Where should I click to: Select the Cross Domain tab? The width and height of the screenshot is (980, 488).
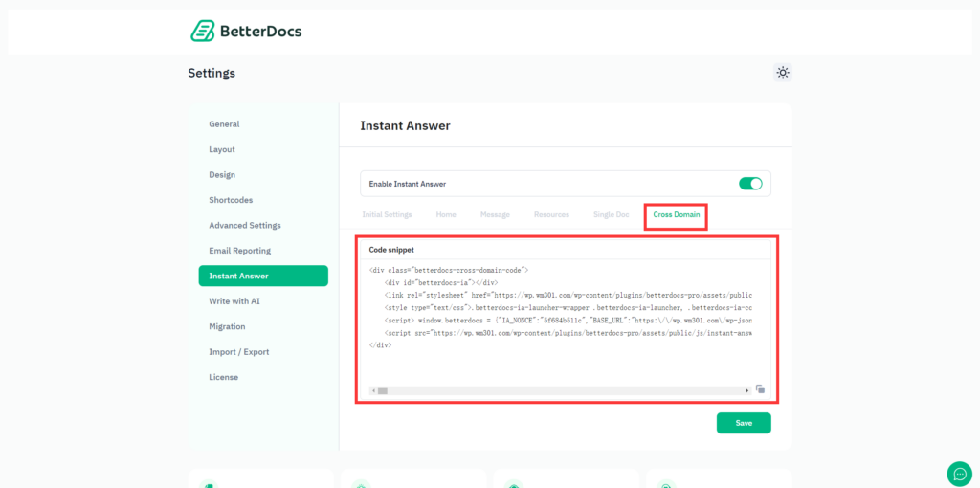click(x=677, y=215)
